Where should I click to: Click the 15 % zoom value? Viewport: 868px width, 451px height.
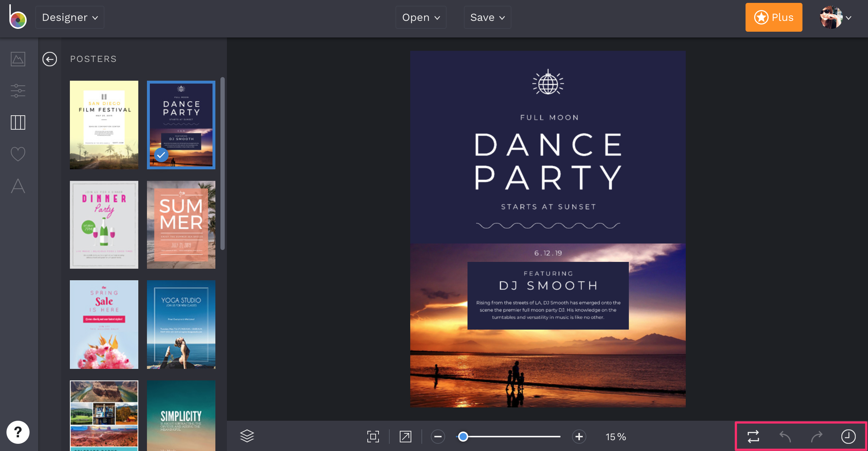click(x=616, y=437)
